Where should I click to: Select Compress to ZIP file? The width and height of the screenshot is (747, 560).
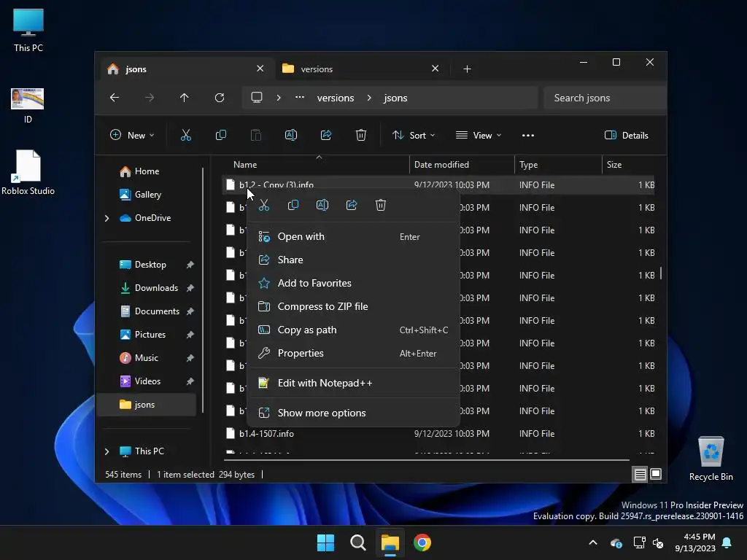(354, 307)
